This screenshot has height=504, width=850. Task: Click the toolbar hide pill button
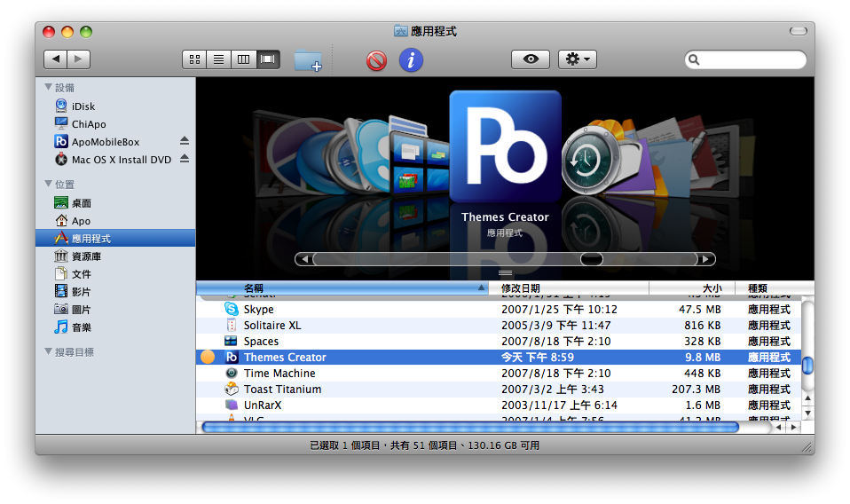pos(798,31)
